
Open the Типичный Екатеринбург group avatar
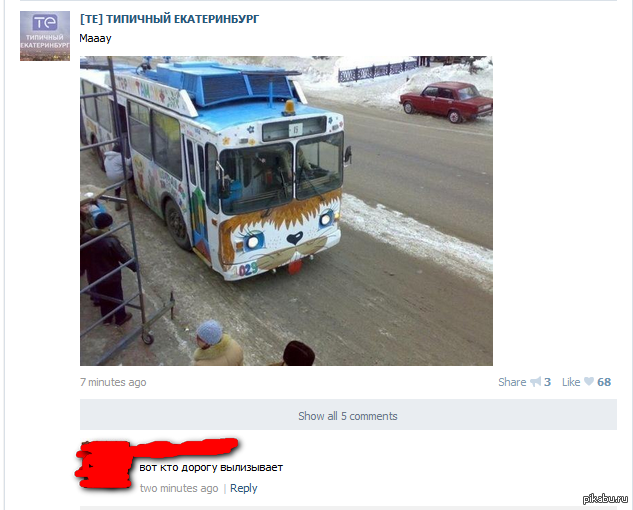(x=45, y=36)
